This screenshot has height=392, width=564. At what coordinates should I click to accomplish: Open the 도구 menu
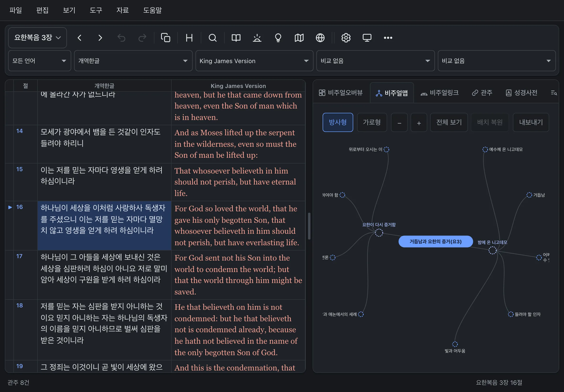[96, 10]
